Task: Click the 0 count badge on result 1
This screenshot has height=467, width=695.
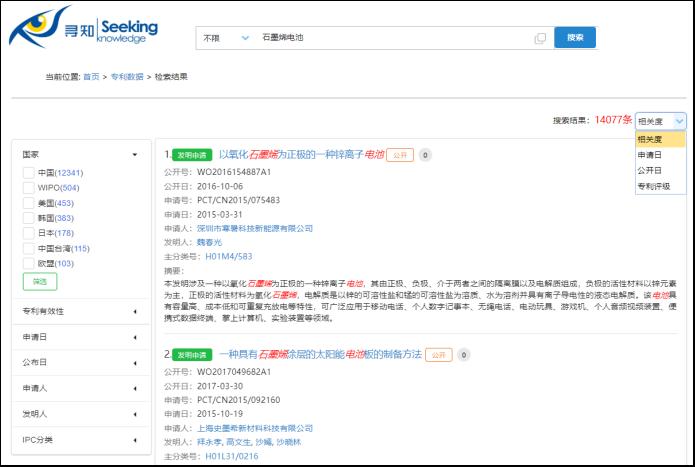Action: tap(425, 155)
